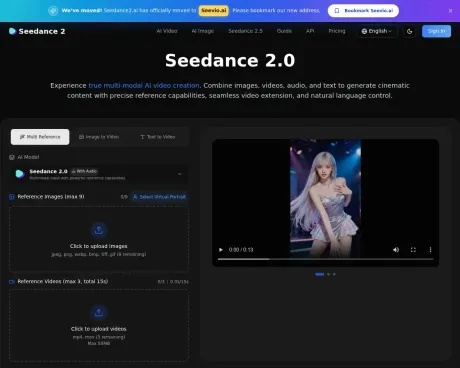Viewport: 460px width, 368px height.
Task: Go to the Seedance 2.5 page
Action: (x=245, y=31)
